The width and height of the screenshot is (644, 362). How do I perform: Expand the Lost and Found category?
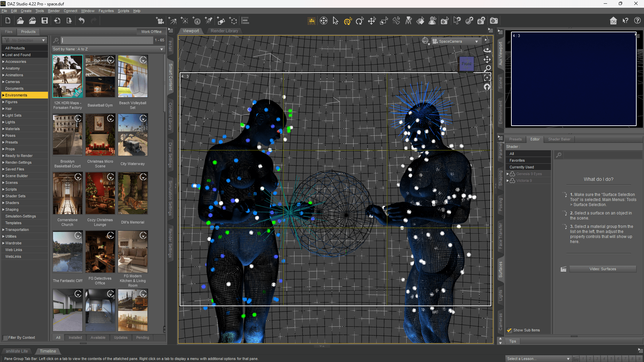tap(3, 55)
